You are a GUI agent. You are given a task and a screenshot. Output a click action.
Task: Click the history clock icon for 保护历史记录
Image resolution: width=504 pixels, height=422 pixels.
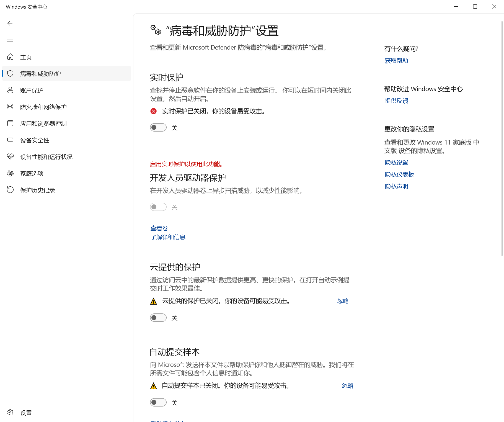click(10, 190)
